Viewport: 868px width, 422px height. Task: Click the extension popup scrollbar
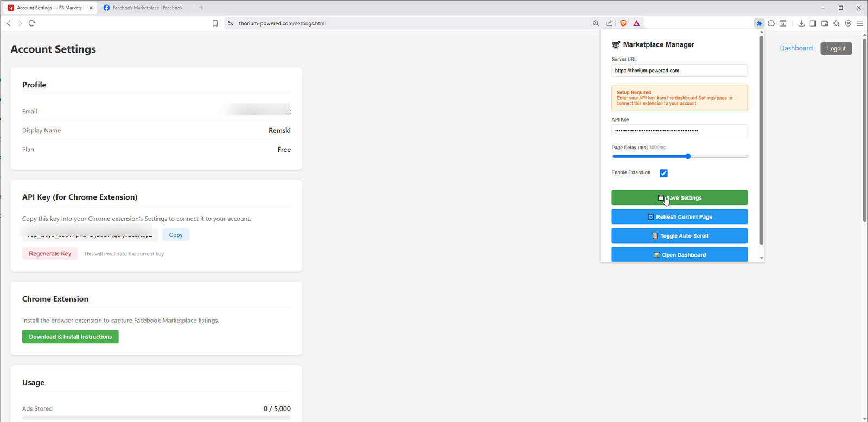[762, 140]
